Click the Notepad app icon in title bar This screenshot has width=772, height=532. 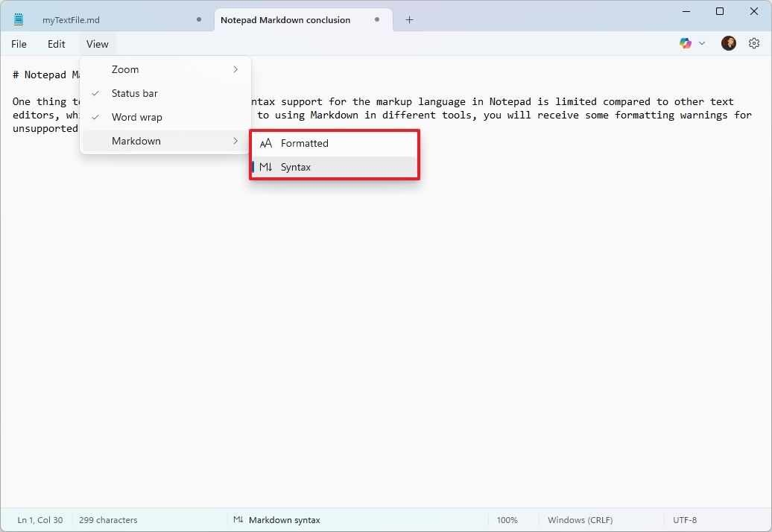pyautogui.click(x=18, y=19)
